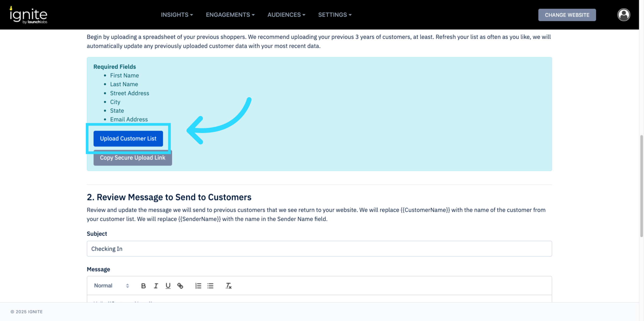Toggle underline formatting in message editor
Screen dimensions: 644x321
click(168, 286)
